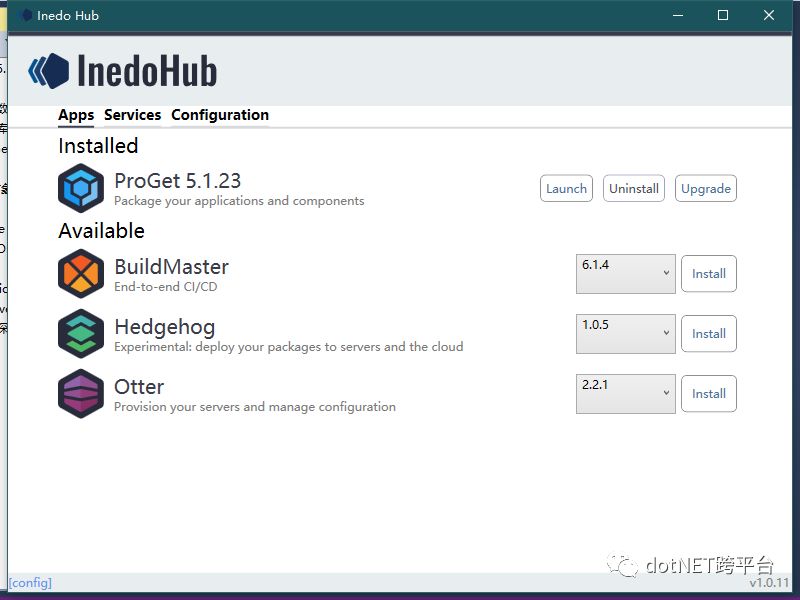Open the Configuration tab
Viewport: 800px width, 600px height.
point(220,115)
